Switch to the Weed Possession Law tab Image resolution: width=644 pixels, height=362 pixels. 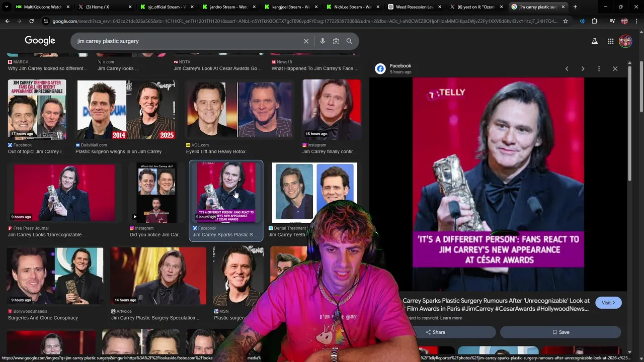[415, 7]
